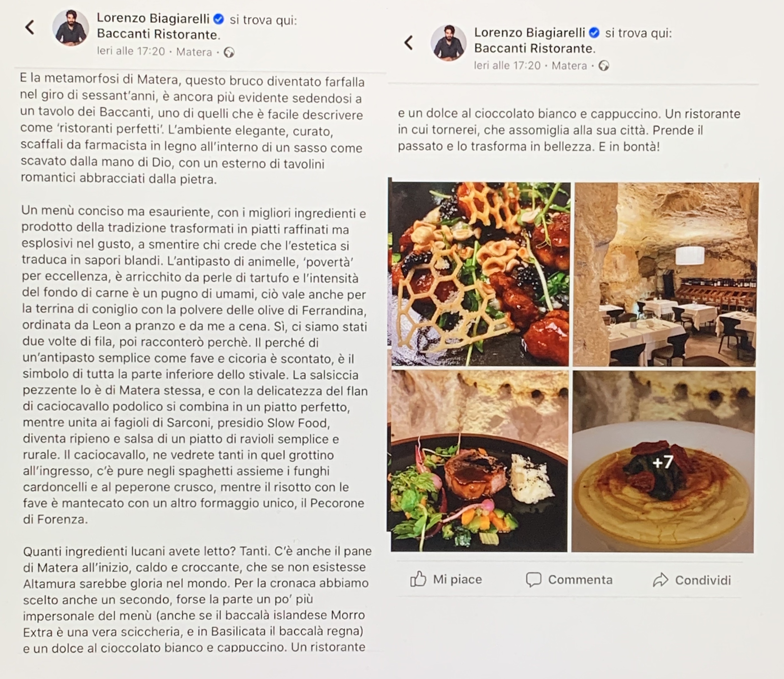Click Matera location in right post header

click(569, 66)
